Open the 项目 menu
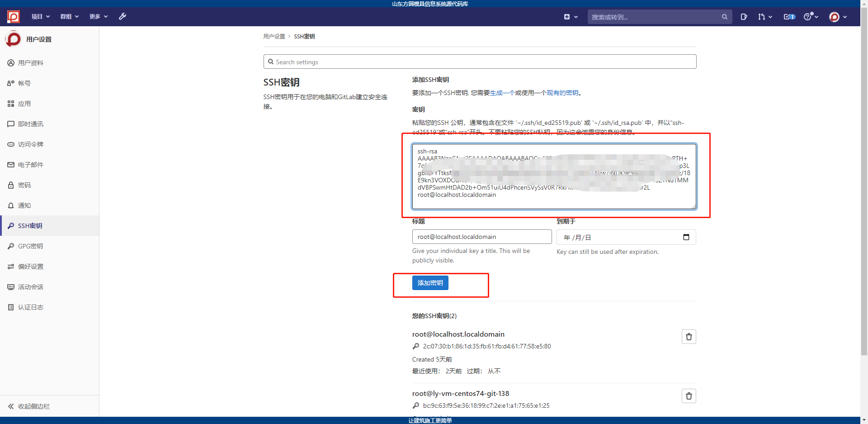Screen dimensions: 868x424 pos(40,17)
